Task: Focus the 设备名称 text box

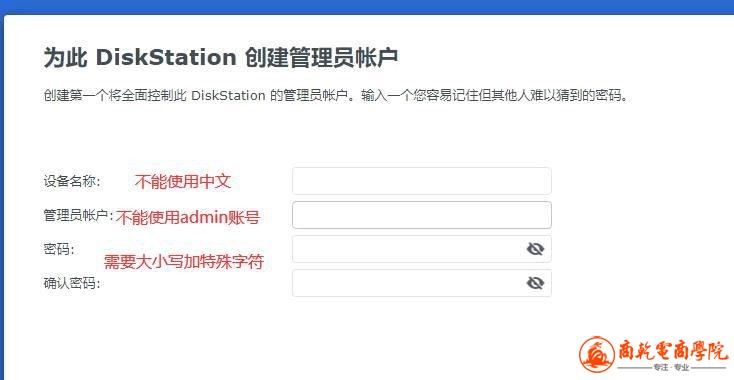Action: [422, 181]
